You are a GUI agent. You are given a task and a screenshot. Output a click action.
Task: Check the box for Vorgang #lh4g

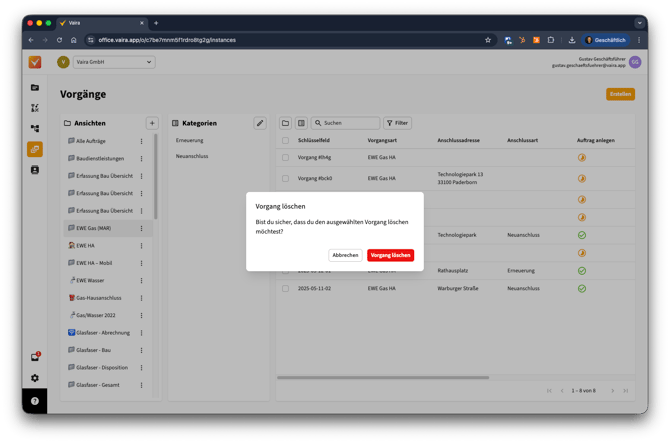point(285,158)
